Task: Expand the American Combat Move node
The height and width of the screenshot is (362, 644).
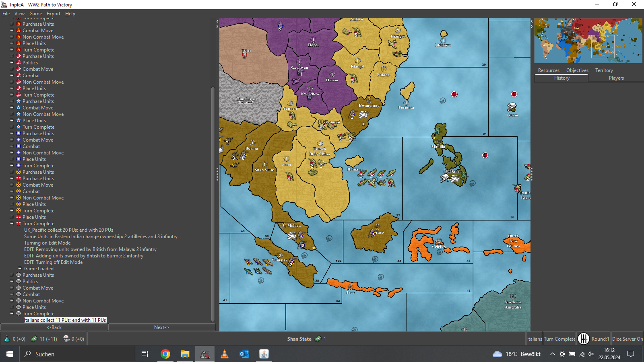Action: (12, 107)
